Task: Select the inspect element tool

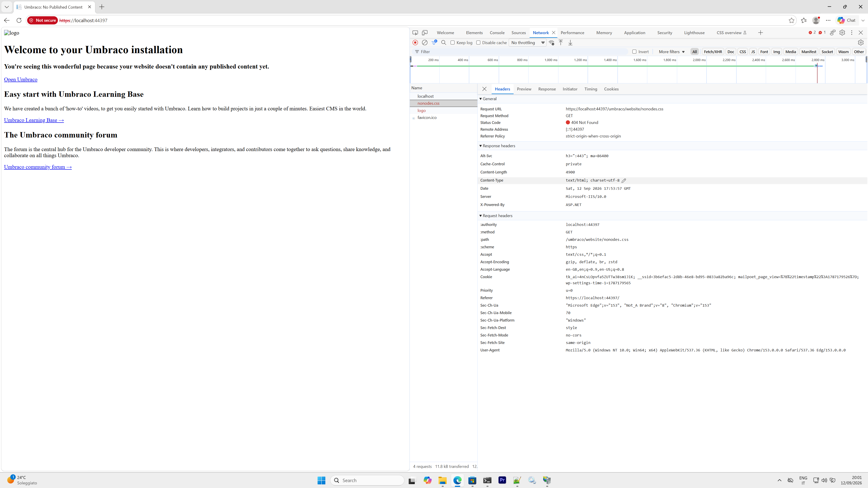Action: click(415, 33)
